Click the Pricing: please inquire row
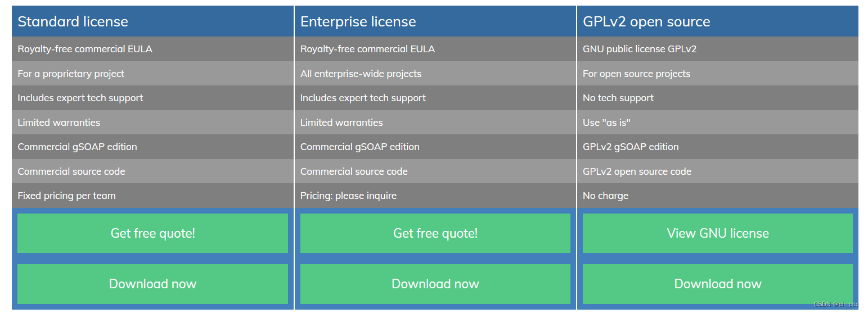The image size is (868, 313). pyautogui.click(x=435, y=196)
